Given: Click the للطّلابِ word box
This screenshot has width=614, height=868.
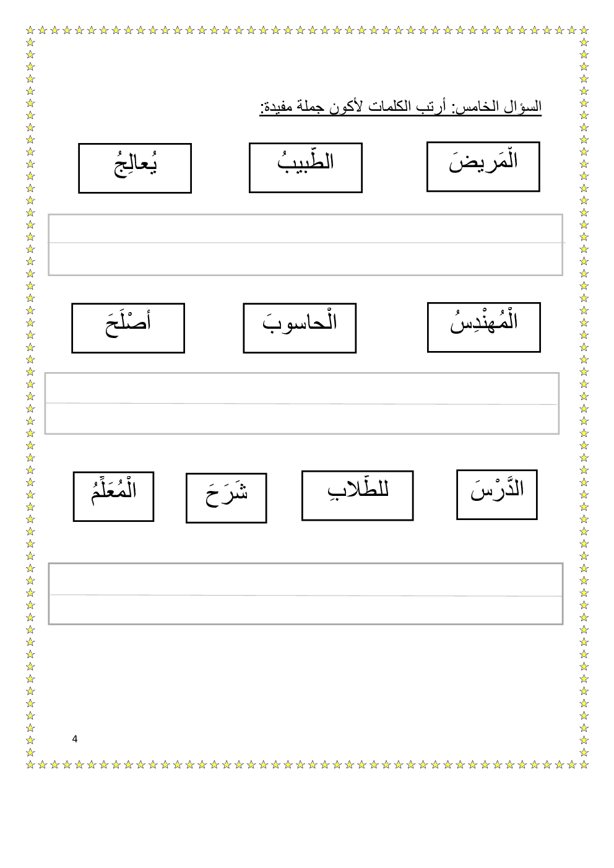Looking at the screenshot, I should click(357, 495).
